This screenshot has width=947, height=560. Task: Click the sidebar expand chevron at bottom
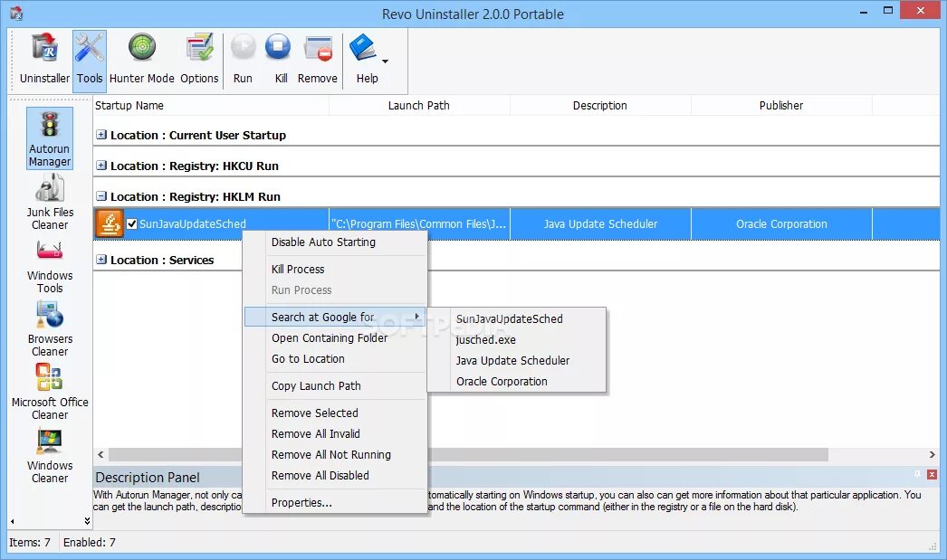tap(87, 521)
